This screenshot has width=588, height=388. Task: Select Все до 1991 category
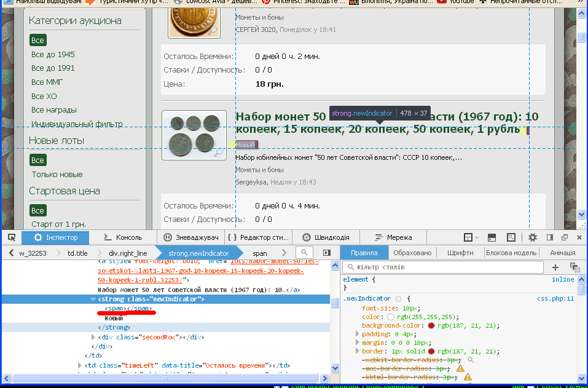point(53,68)
